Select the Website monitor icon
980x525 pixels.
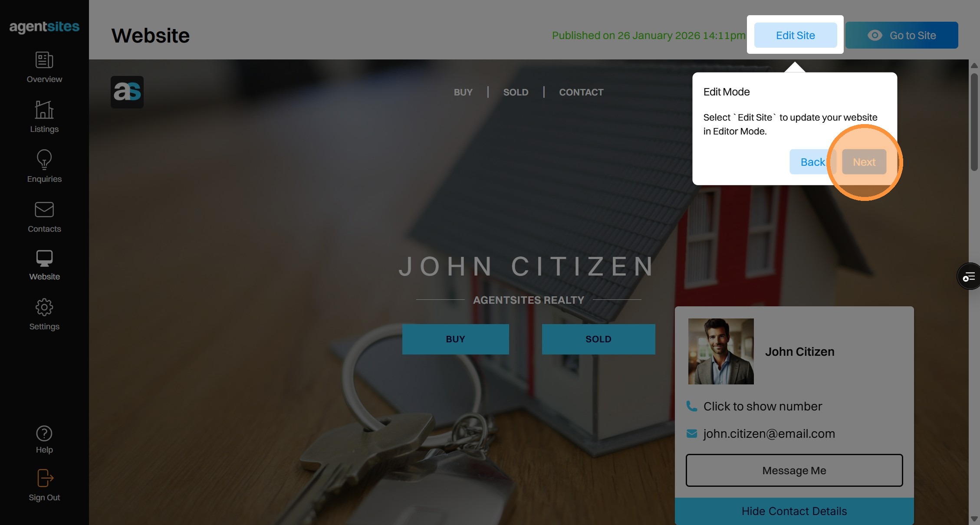44,259
